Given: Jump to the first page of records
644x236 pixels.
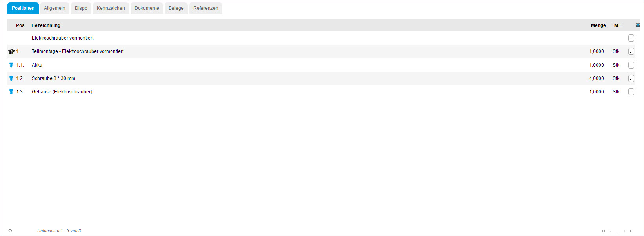Looking at the screenshot, I should click(x=604, y=231).
